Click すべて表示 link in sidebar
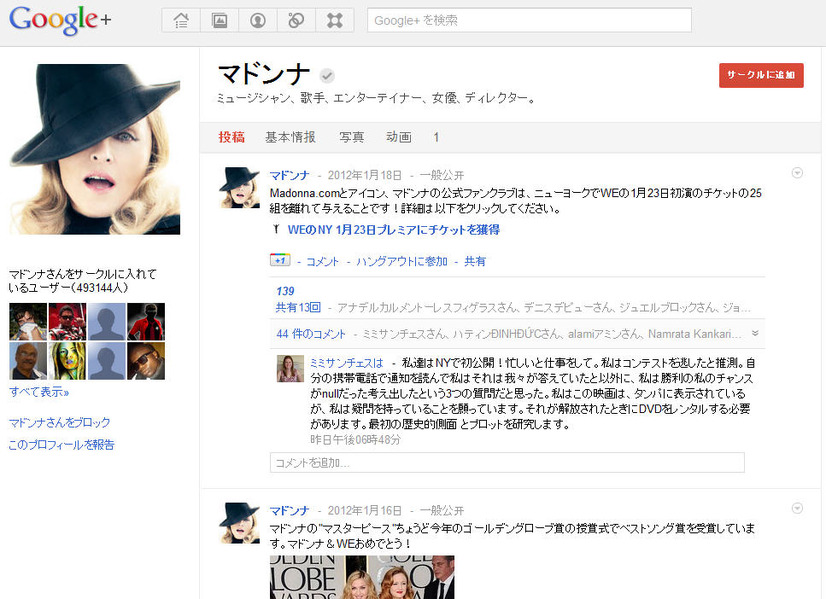Image resolution: width=826 pixels, height=599 pixels. pyautogui.click(x=39, y=392)
